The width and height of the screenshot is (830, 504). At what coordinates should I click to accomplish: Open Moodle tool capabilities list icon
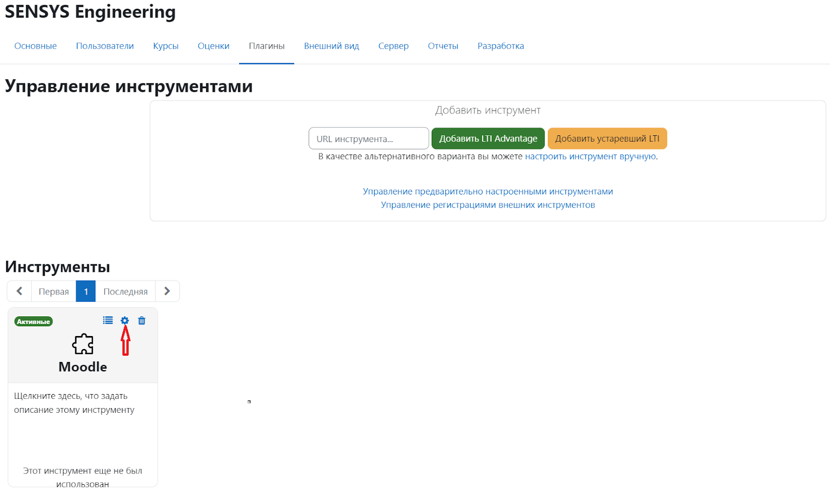(108, 320)
